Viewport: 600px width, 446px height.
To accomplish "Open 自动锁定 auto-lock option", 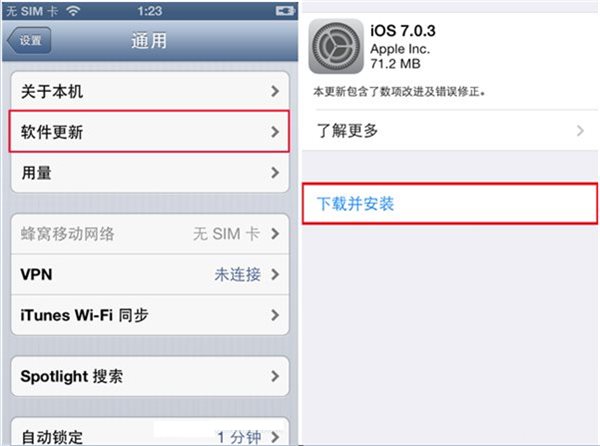I will coord(150,434).
